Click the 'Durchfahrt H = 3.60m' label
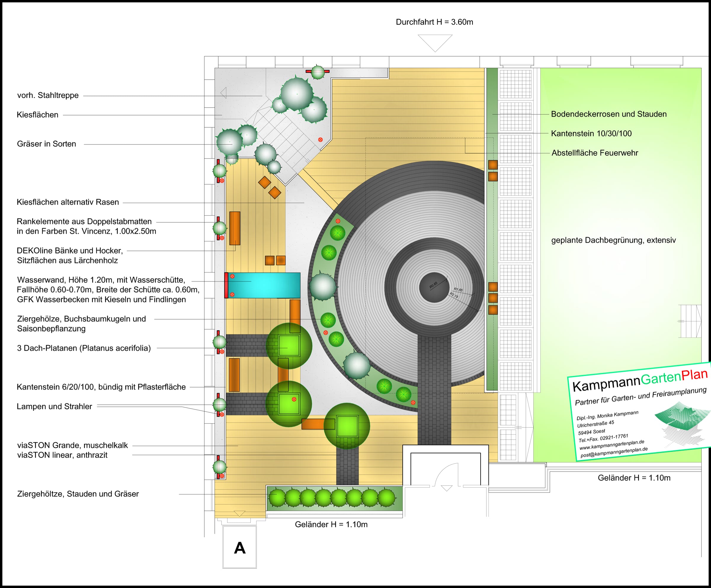The width and height of the screenshot is (711, 588). click(434, 22)
